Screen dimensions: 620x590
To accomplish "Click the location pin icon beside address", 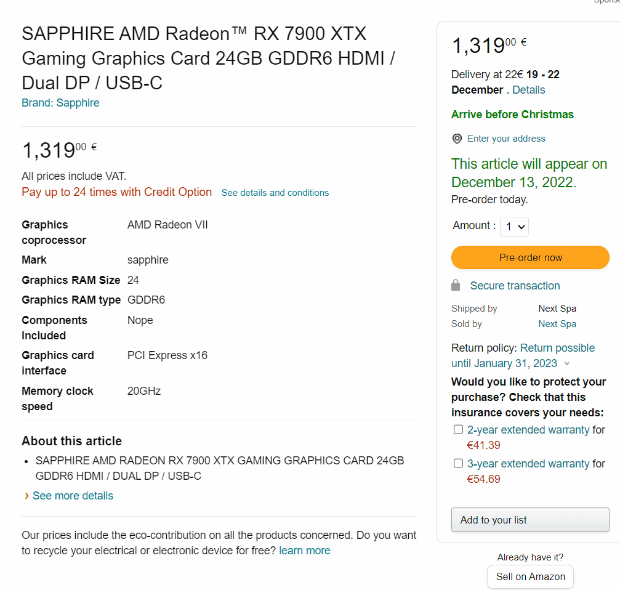I will coord(457,138).
